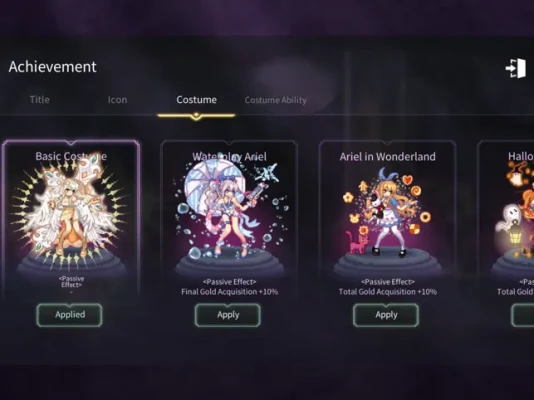The image size is (534, 400).
Task: Click the pink cat beside Wonderland Ariel
Action: (357, 242)
